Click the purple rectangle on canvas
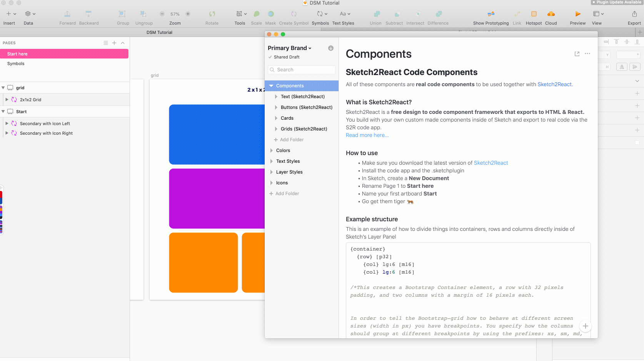 (217, 199)
